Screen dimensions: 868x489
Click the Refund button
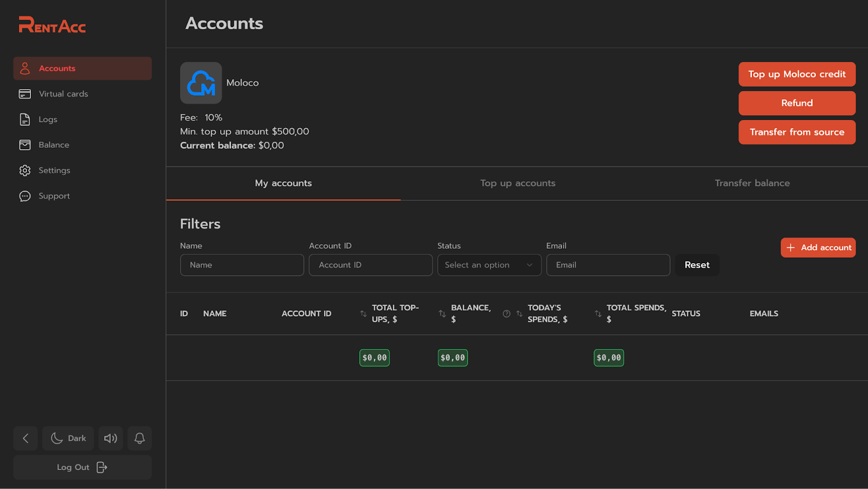click(797, 103)
